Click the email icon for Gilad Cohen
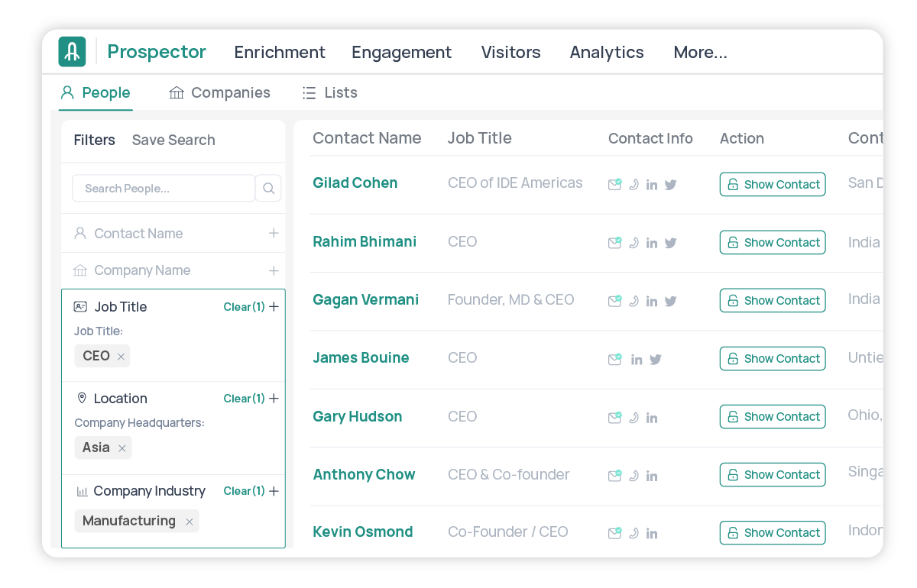Viewport: 917px width, 588px height. [x=614, y=184]
